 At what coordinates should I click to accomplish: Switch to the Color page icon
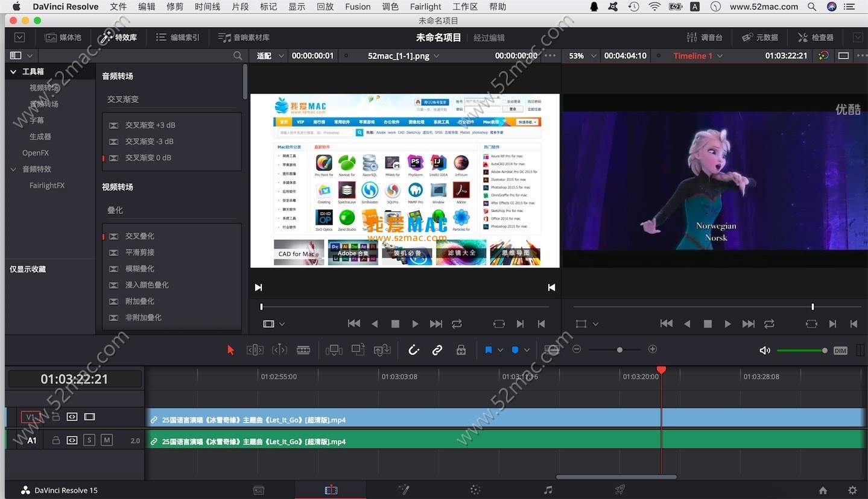point(475,490)
